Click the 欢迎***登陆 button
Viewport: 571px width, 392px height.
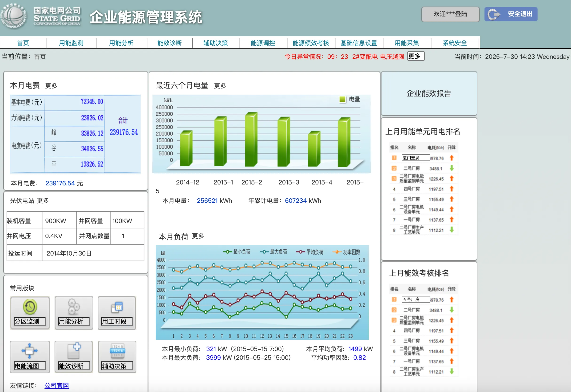450,14
